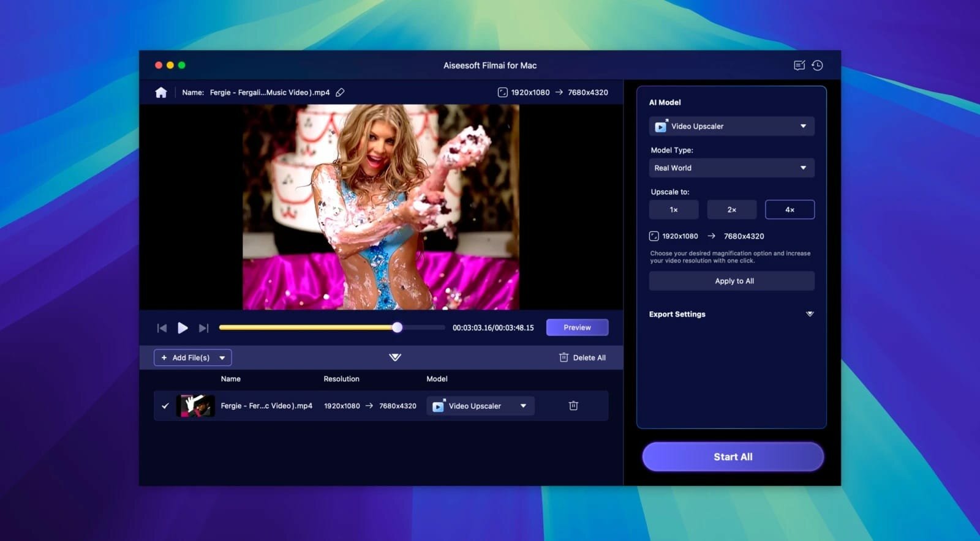This screenshot has width=980, height=541.
Task: Select 1x upscale option
Action: coord(674,209)
